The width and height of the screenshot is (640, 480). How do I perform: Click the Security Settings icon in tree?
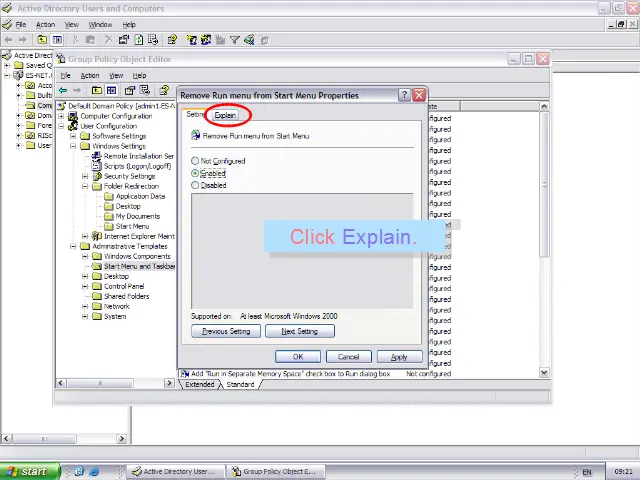97,176
